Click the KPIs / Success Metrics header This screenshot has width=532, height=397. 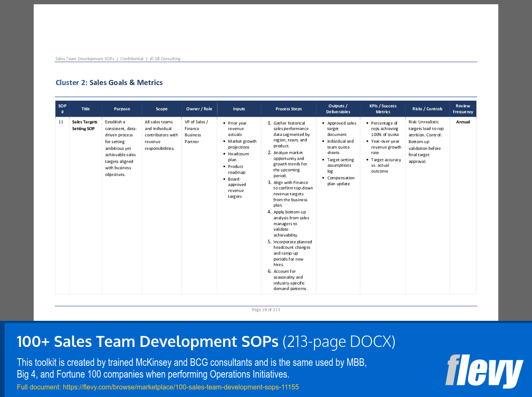383,109
